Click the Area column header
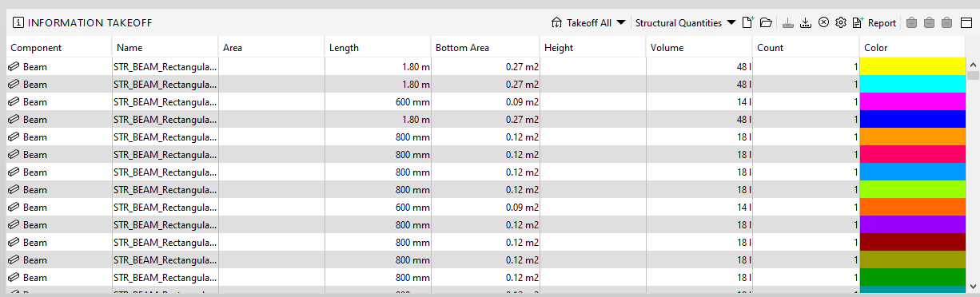The height and width of the screenshot is (297, 980). 272,48
